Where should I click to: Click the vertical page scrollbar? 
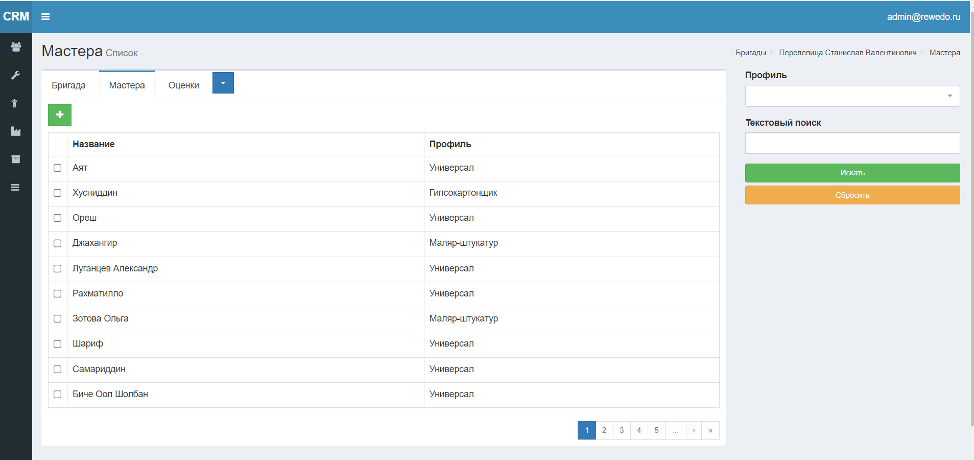click(x=972, y=217)
